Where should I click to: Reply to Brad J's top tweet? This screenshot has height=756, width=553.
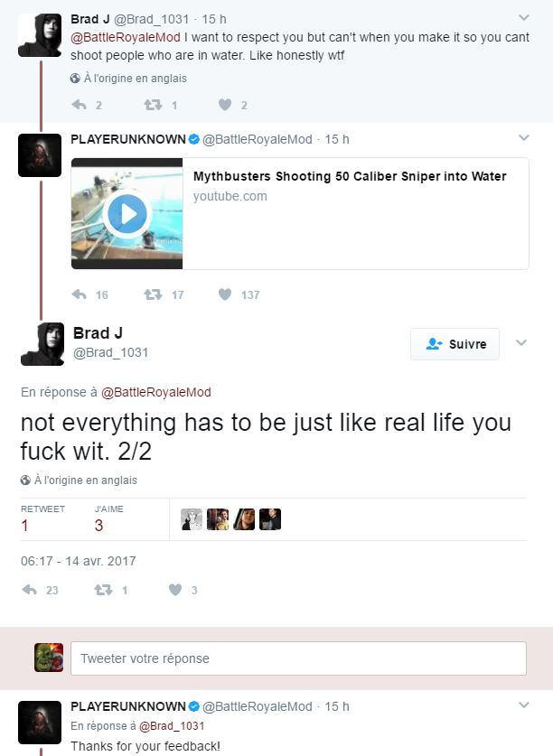click(x=80, y=105)
